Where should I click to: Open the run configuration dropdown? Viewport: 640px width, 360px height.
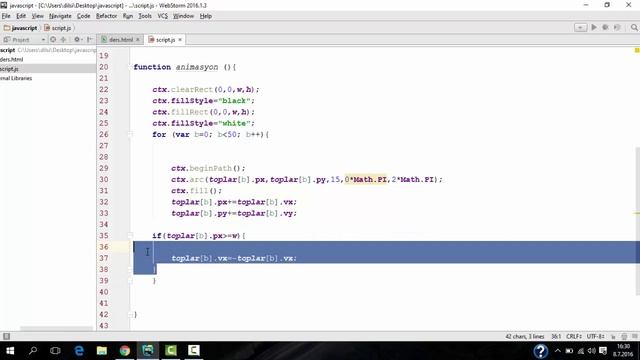click(580, 27)
